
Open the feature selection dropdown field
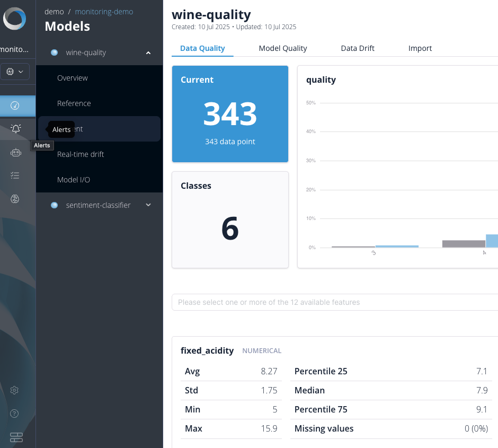(335, 302)
